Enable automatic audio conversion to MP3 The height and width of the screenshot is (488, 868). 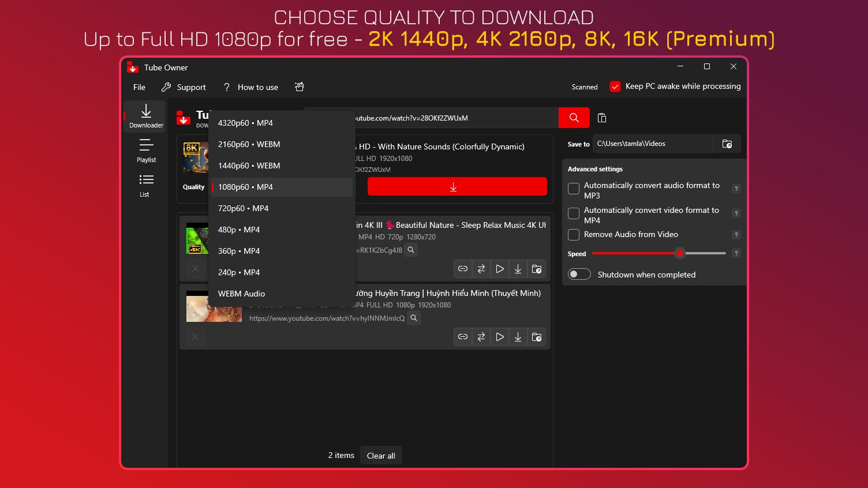point(574,189)
